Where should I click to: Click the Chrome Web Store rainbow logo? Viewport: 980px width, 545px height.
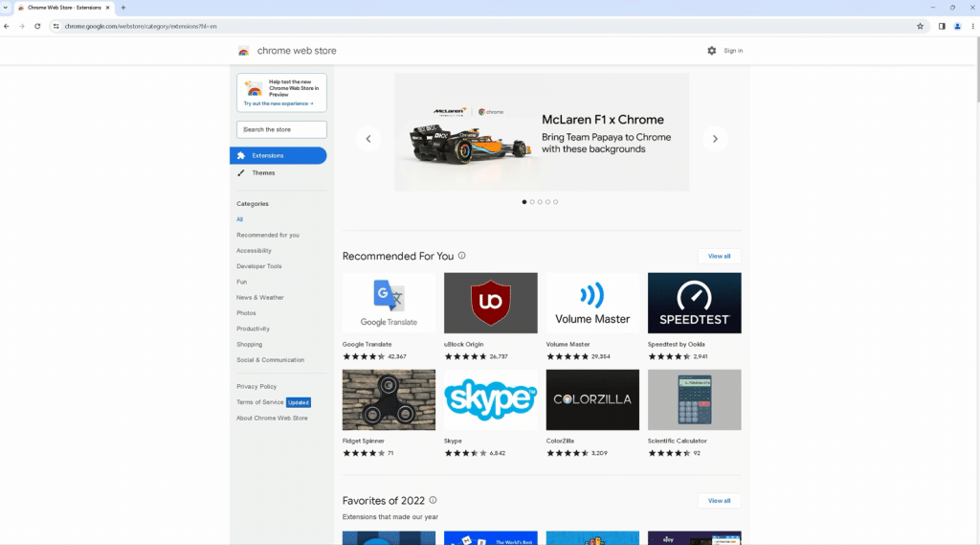(244, 51)
